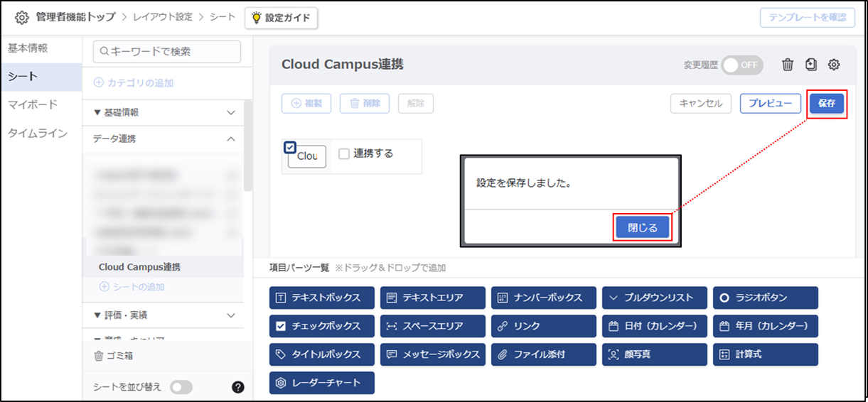The height and width of the screenshot is (402, 868).
Task: Click the キーワードで検索 search field
Action: [x=167, y=51]
